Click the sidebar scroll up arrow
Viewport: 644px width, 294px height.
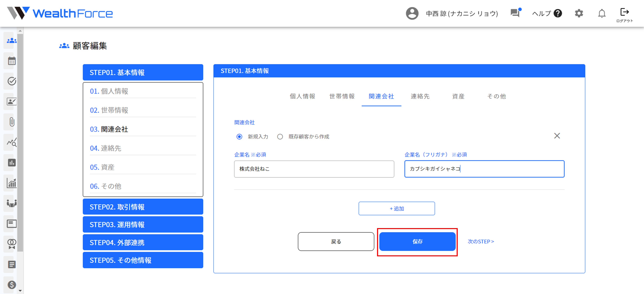coord(20,30)
